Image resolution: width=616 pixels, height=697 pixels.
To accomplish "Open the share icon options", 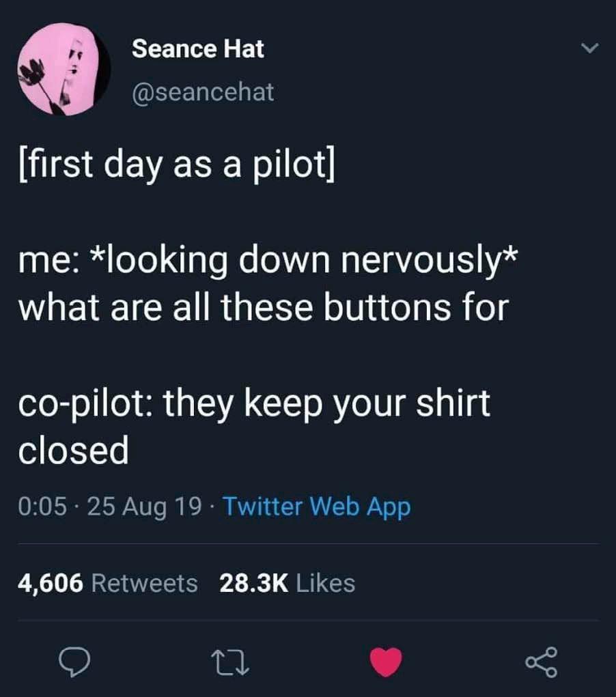I will tap(542, 662).
